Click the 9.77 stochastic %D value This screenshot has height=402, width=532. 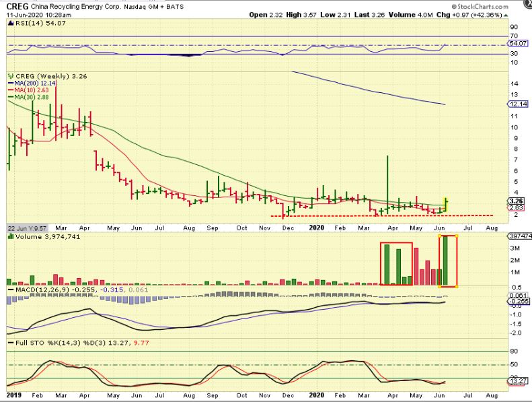point(141,343)
